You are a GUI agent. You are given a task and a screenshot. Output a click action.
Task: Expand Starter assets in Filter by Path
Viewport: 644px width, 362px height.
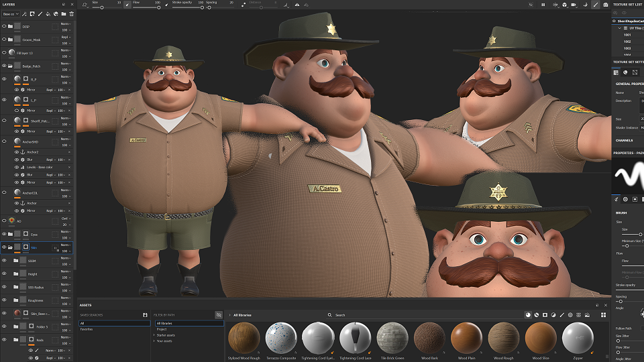[154, 335]
